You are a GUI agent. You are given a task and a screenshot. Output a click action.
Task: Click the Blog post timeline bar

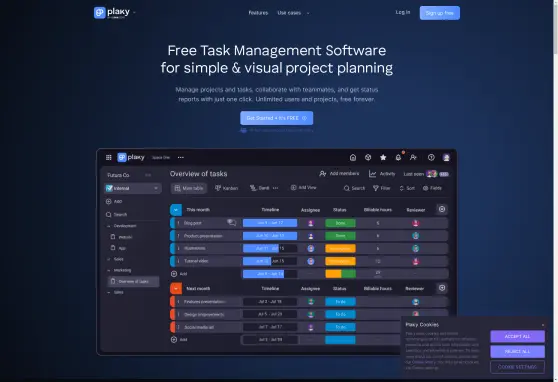click(x=270, y=223)
